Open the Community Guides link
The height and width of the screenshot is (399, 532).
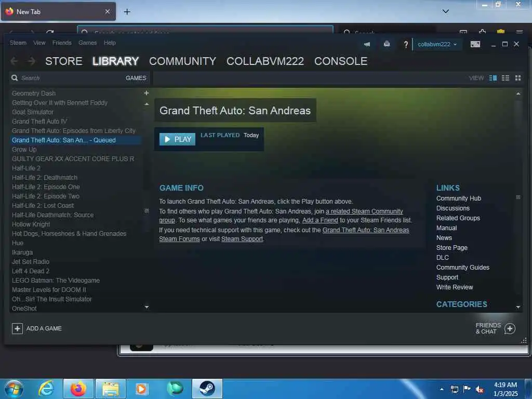pyautogui.click(x=463, y=268)
